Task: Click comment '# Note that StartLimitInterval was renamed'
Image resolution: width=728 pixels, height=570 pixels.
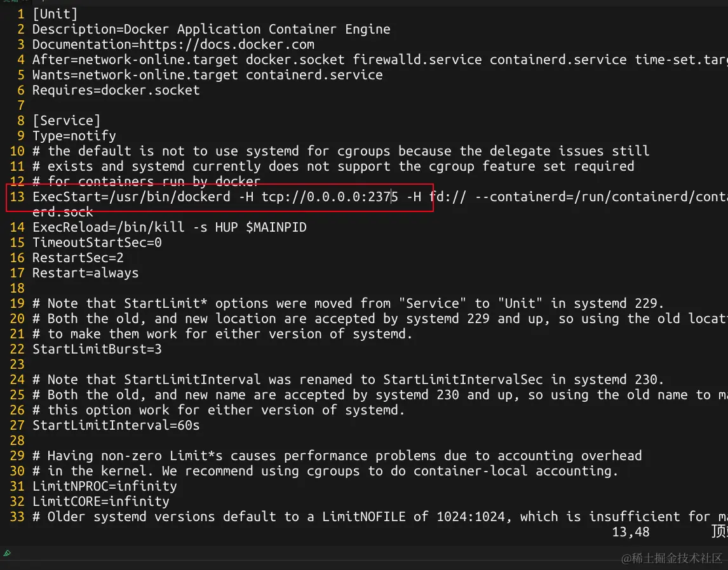Action: (348, 380)
